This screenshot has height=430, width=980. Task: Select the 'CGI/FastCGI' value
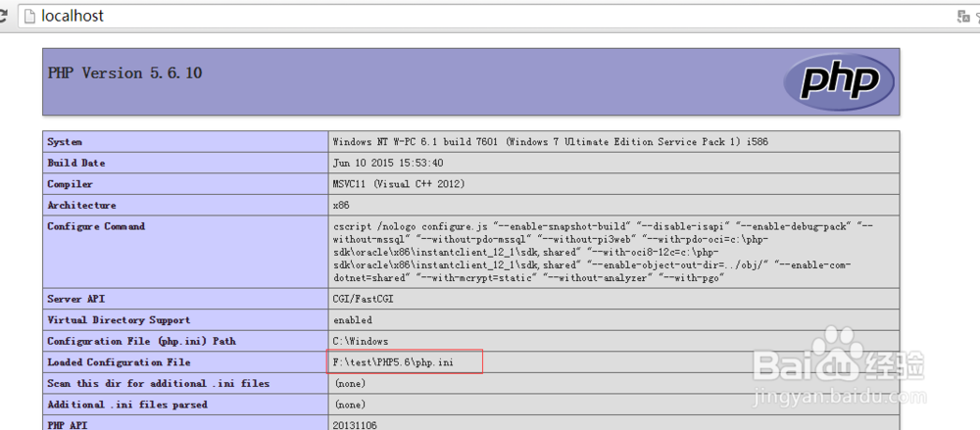364,300
